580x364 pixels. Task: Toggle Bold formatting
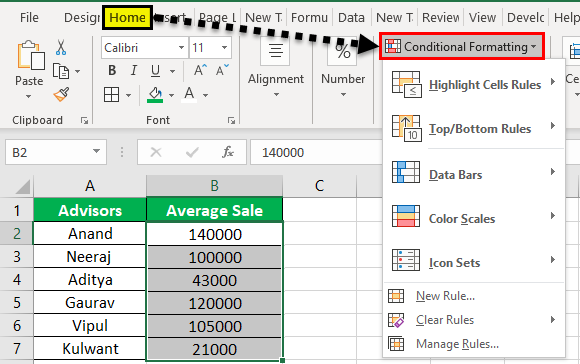[112, 70]
